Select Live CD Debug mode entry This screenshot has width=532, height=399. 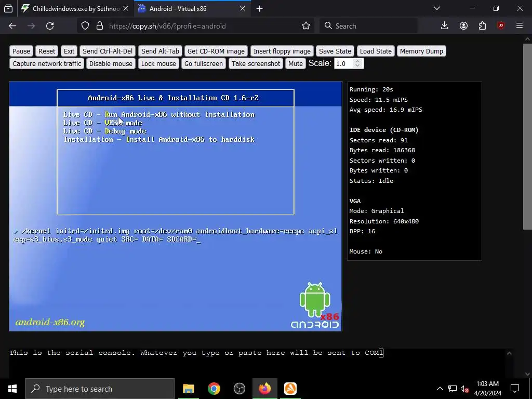(x=105, y=131)
